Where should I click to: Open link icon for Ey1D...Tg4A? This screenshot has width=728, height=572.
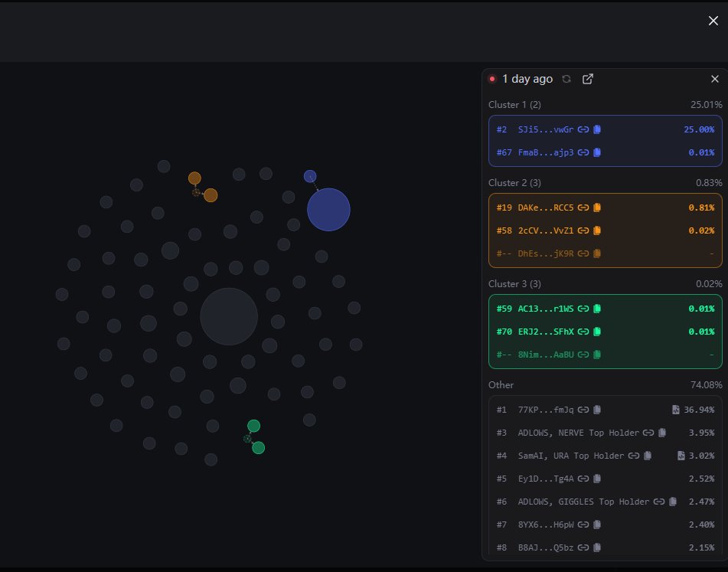[x=583, y=479]
